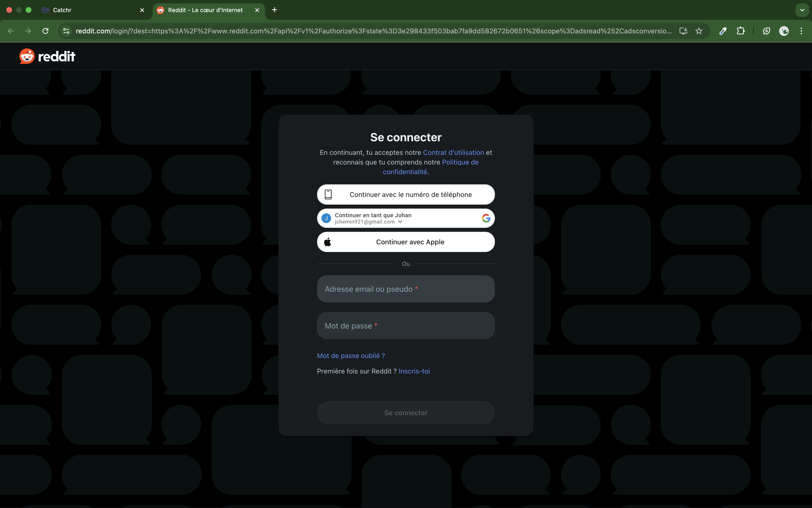Open the Chrome three-dot menu

coord(801,31)
